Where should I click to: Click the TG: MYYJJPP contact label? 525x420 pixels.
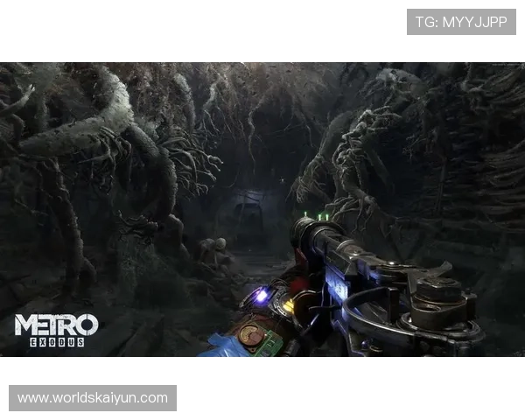coord(461,22)
